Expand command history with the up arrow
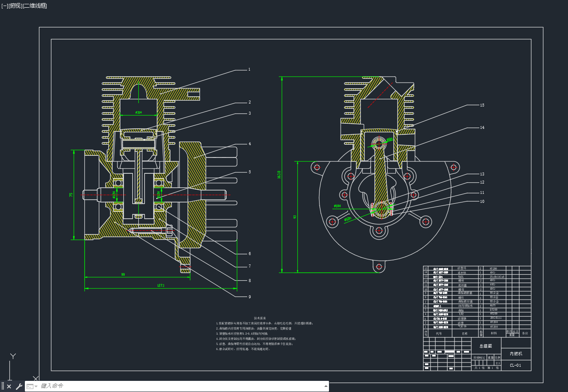The height and width of the screenshot is (392, 568). tap(326, 386)
